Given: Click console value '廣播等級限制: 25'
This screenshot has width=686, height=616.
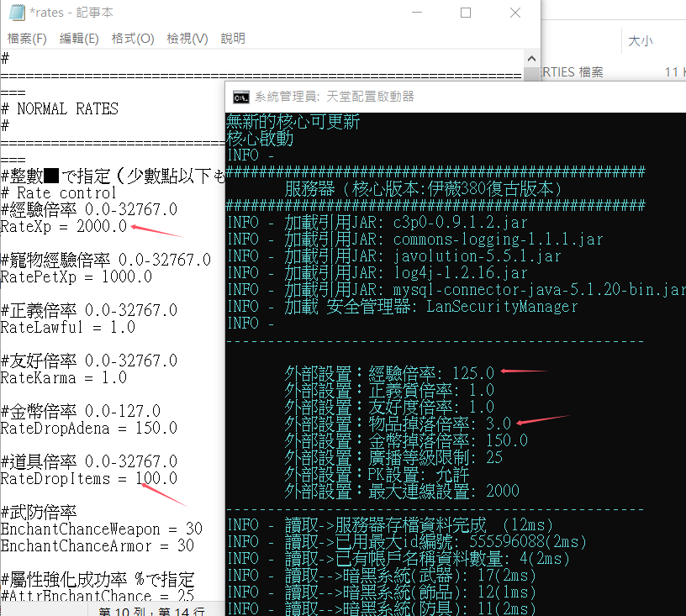Looking at the screenshot, I should (x=435, y=457).
